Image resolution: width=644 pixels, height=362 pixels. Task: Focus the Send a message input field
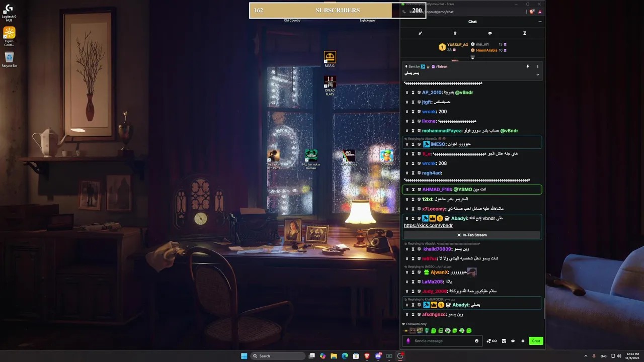[442, 341]
